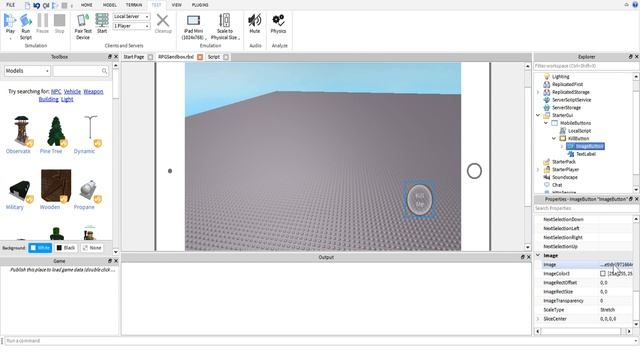This screenshot has height=360, width=640.
Task: Select the Military model thumbnail
Action: (20, 191)
